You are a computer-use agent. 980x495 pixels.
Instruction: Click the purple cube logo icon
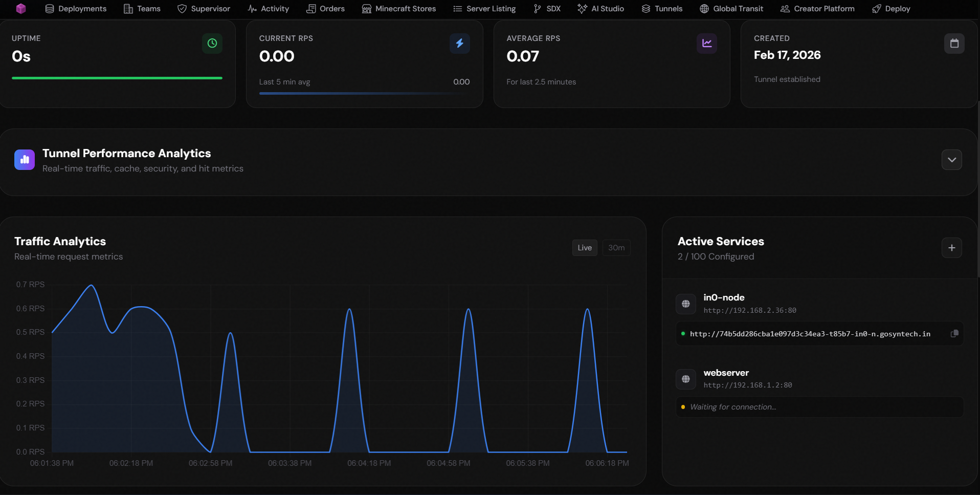point(21,9)
